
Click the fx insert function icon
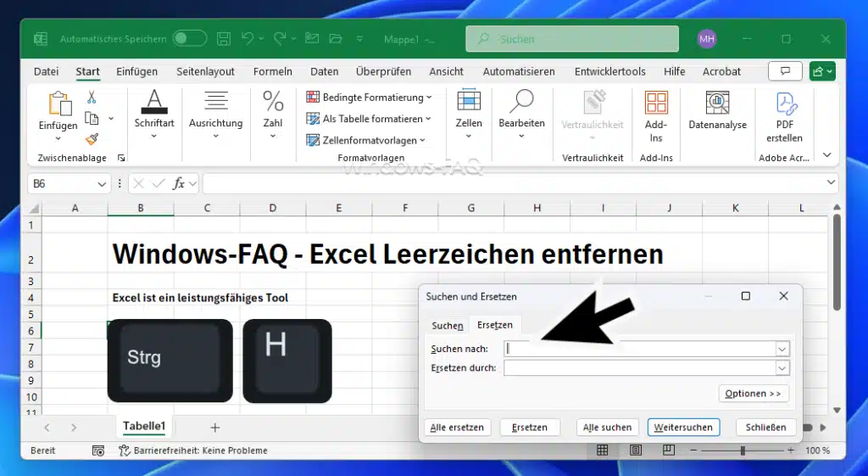[178, 183]
